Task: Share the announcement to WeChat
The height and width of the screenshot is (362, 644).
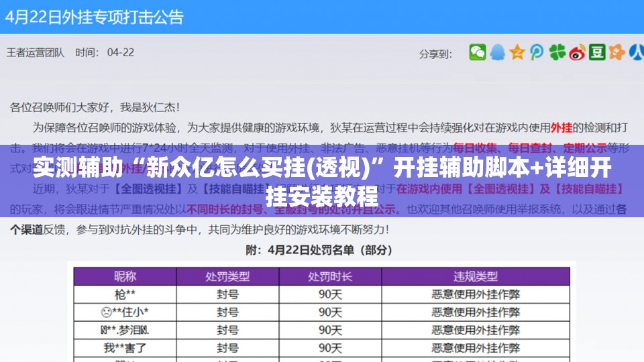Action: tap(477, 52)
